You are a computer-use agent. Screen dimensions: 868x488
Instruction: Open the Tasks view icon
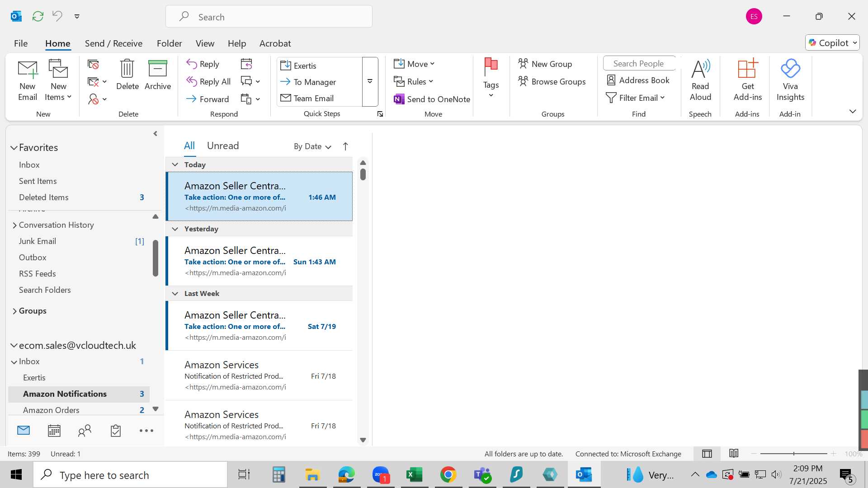[x=116, y=431]
